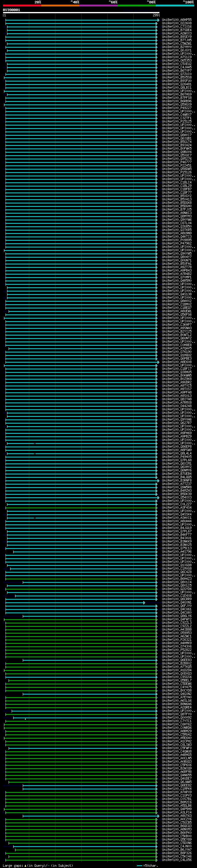Select hit label UniRef100_B9IAZ4
197x868 pixels.
coord(177,145)
